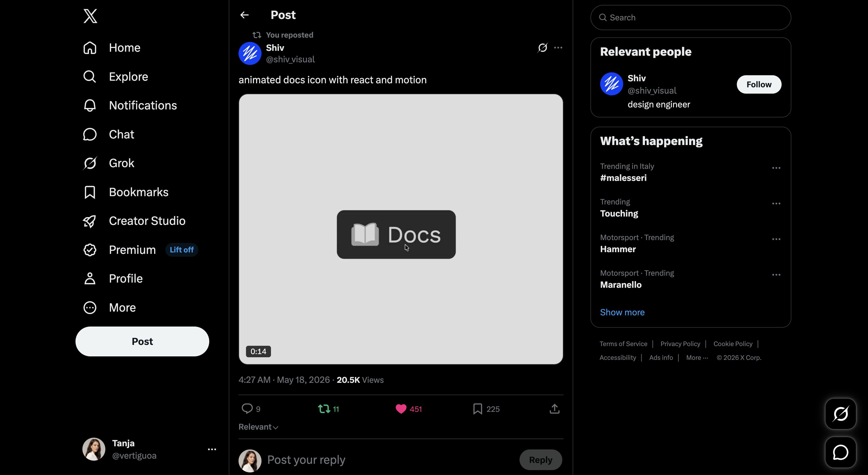
Task: Open the Explore page
Action: pyautogui.click(x=116, y=76)
